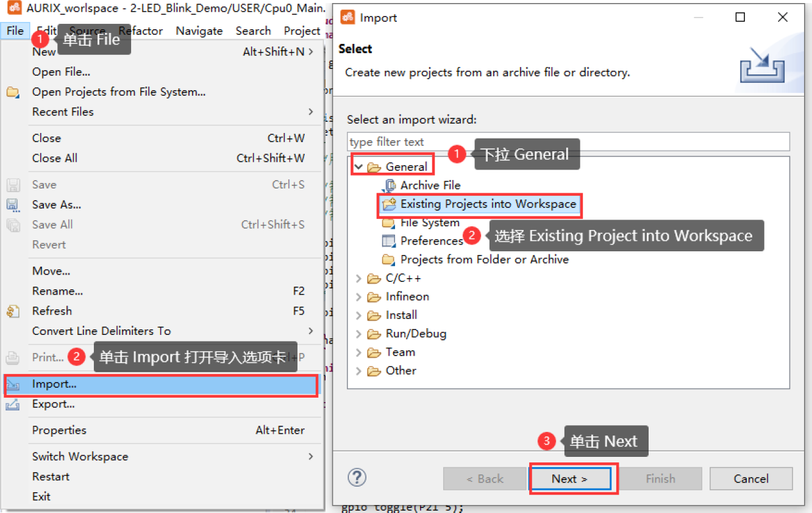Click the AURIX app icon in title bar
Viewport: 812px width, 513px height.
14,9
